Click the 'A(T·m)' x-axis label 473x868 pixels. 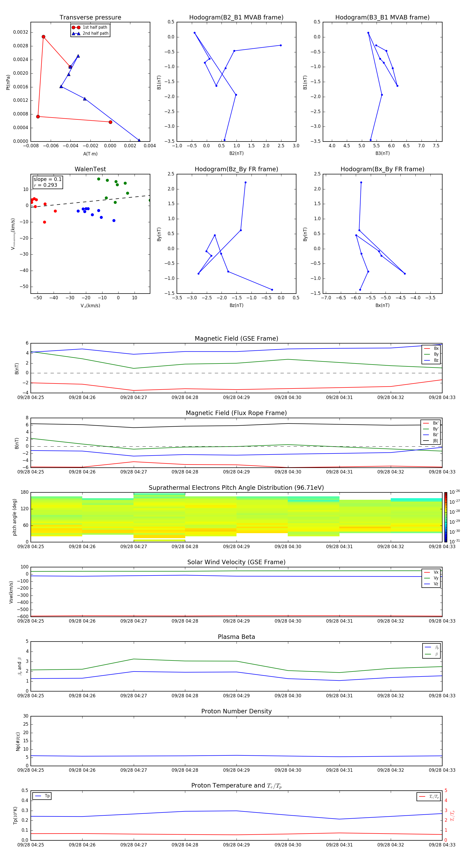pos(90,154)
